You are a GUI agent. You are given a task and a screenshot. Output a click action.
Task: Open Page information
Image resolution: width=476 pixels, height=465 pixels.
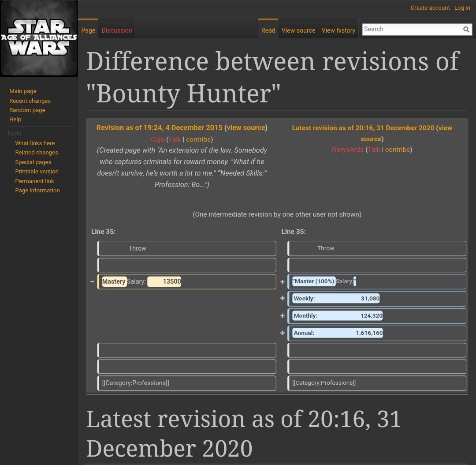click(37, 190)
